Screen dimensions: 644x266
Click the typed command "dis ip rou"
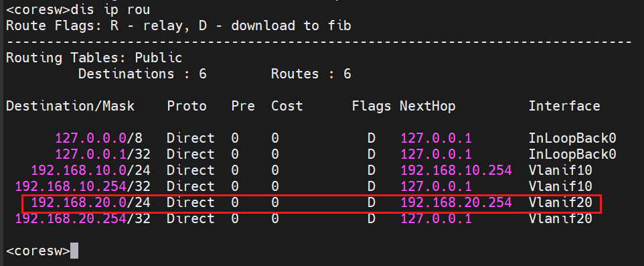(110, 10)
